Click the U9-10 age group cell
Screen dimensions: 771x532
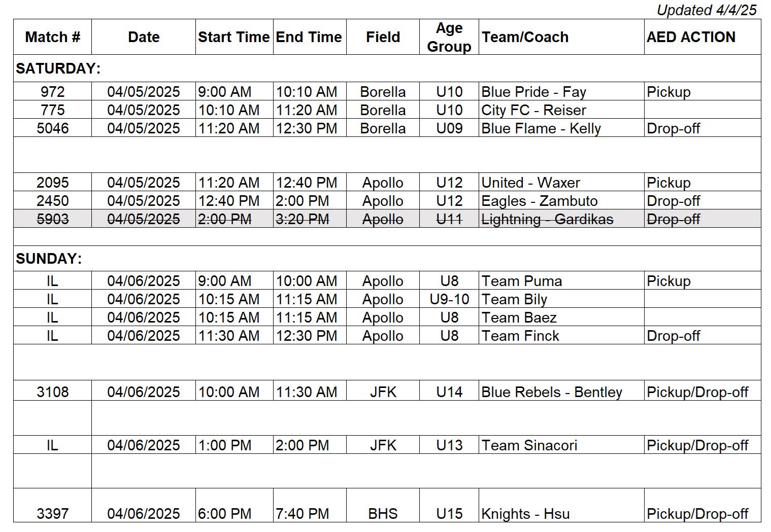click(x=449, y=299)
